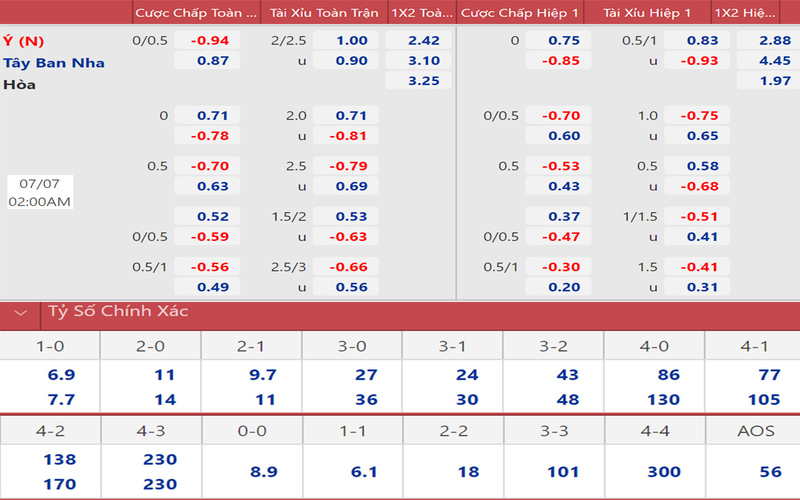Pick the -0.94 handicap odds for Ý

207,41
